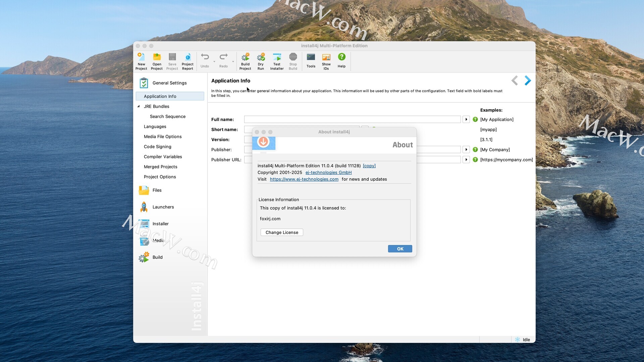Toggle Show IDs toolbar icon
The image size is (644, 362).
(x=326, y=61)
